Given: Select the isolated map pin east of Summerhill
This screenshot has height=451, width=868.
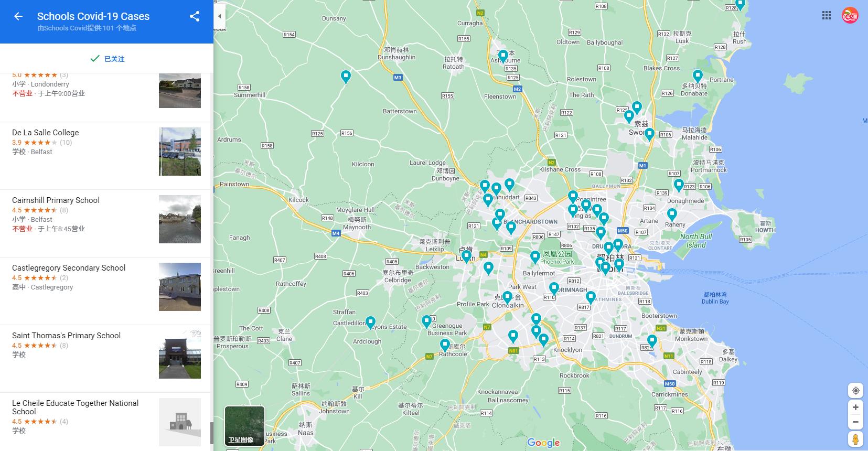Looking at the screenshot, I should click(x=346, y=77).
